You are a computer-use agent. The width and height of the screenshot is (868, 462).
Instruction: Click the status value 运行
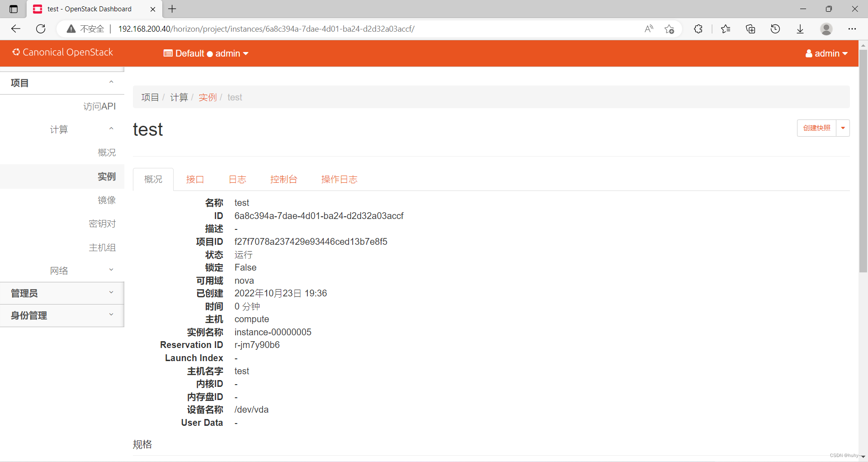[x=243, y=255]
